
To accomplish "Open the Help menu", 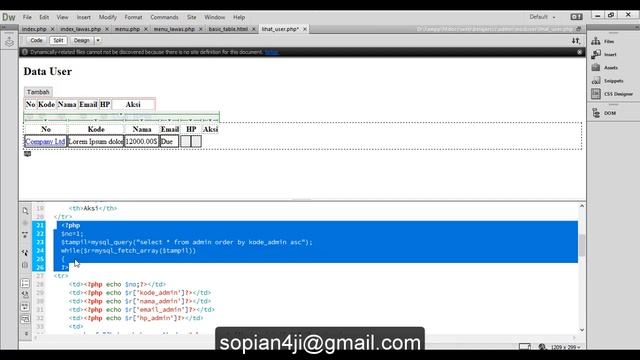I will click(x=239, y=17).
